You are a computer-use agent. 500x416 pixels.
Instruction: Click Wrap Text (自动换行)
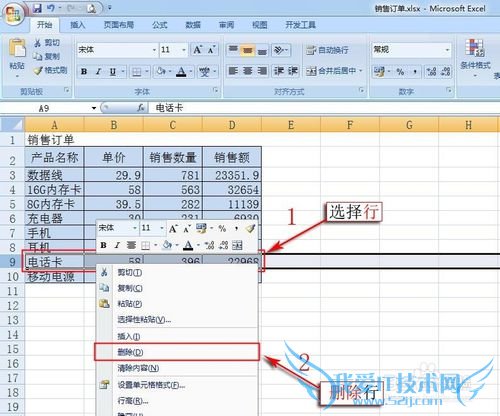point(327,50)
